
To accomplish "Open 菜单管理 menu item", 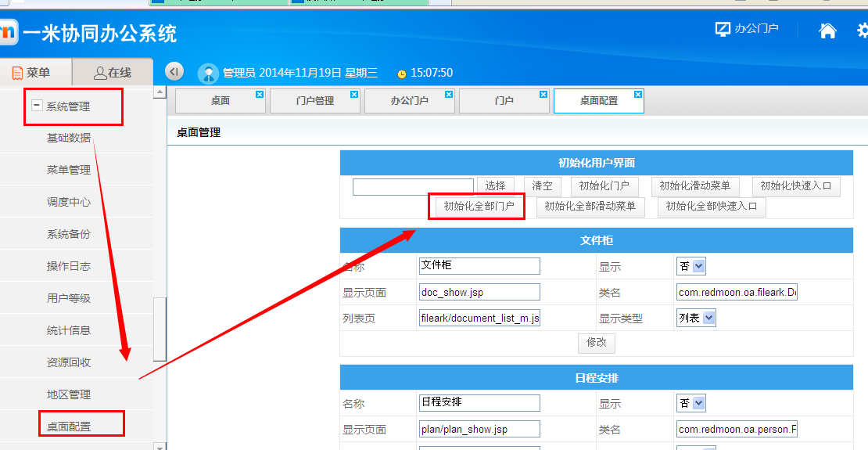I will click(69, 170).
